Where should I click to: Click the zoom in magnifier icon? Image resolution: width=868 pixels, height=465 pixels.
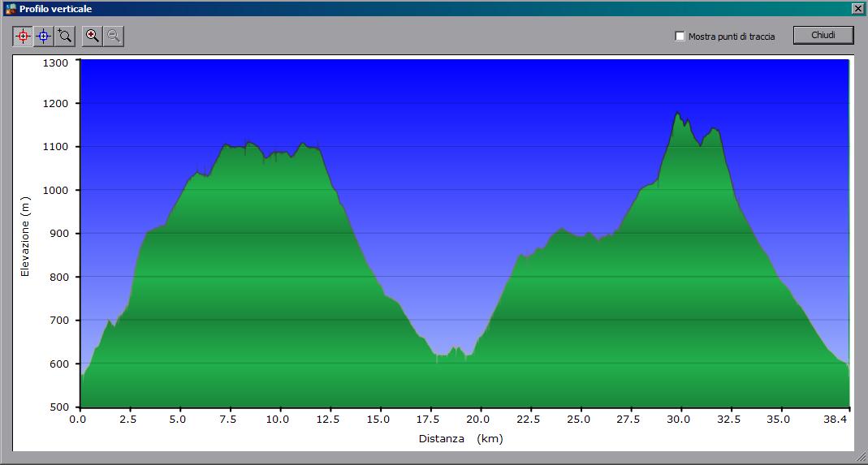pos(93,36)
